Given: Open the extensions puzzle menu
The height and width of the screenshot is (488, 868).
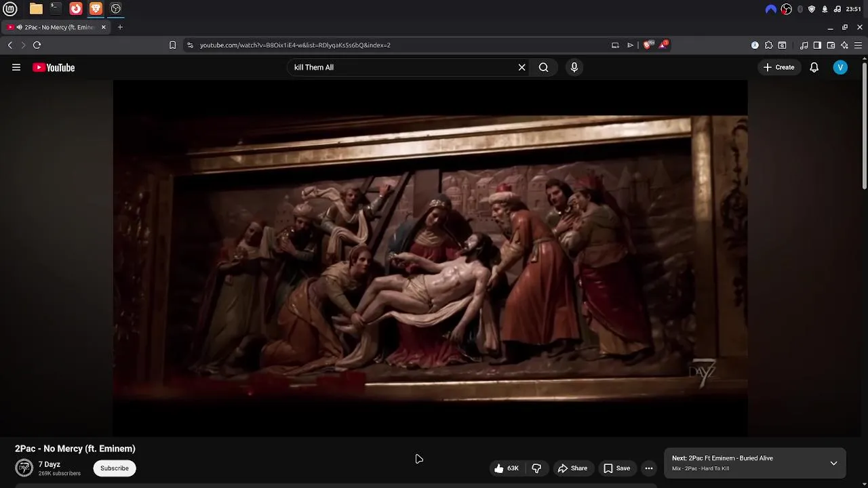Looking at the screenshot, I should tap(768, 45).
